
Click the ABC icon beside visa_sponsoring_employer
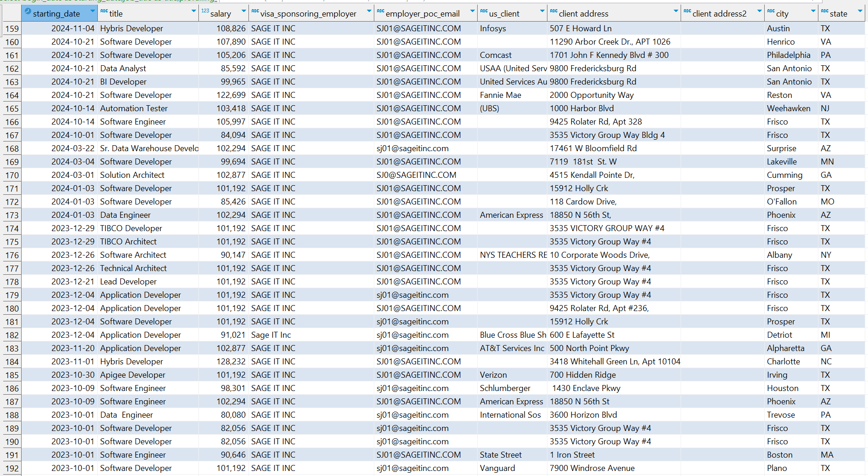(255, 11)
